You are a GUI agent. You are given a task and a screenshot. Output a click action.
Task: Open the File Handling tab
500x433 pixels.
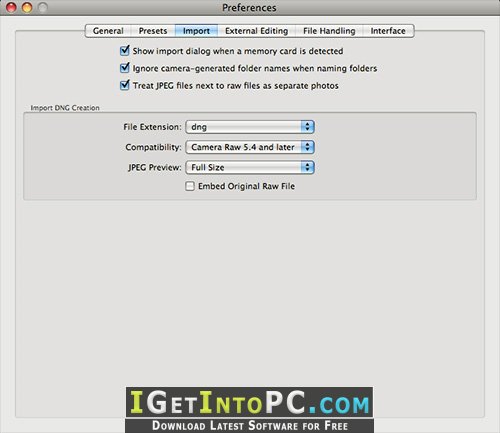point(329,31)
